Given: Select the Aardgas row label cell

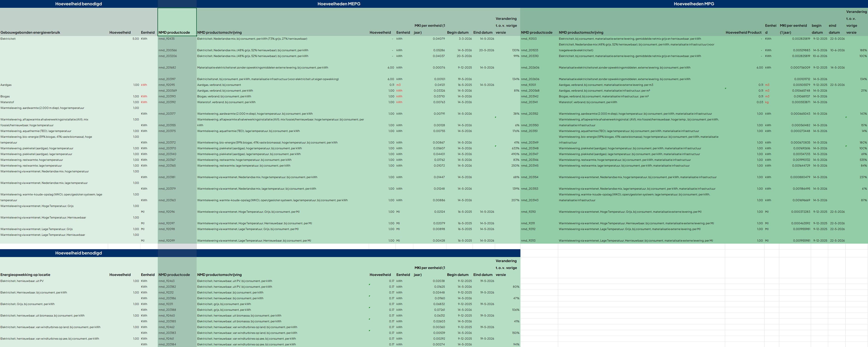Looking at the screenshot, I should [54, 85].
